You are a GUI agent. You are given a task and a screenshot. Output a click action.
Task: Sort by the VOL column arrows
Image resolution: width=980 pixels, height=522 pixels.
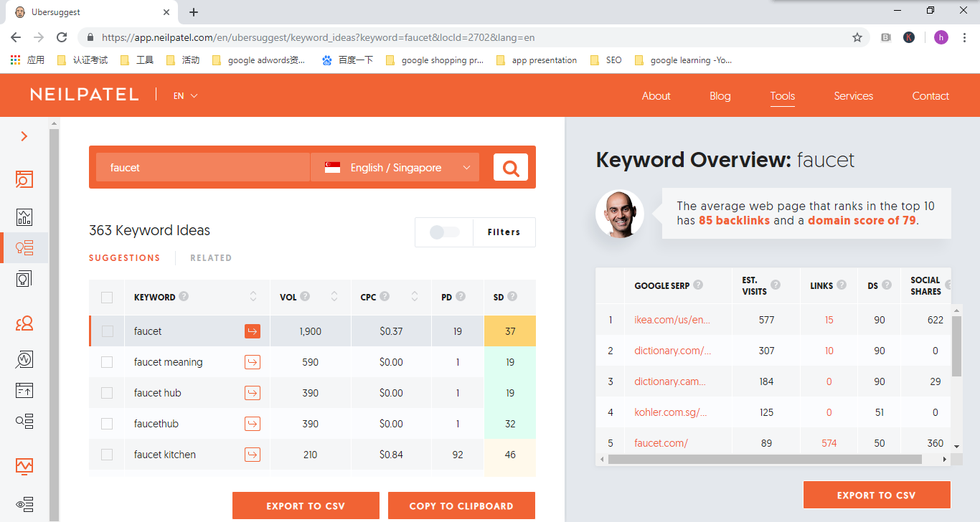pyautogui.click(x=334, y=297)
